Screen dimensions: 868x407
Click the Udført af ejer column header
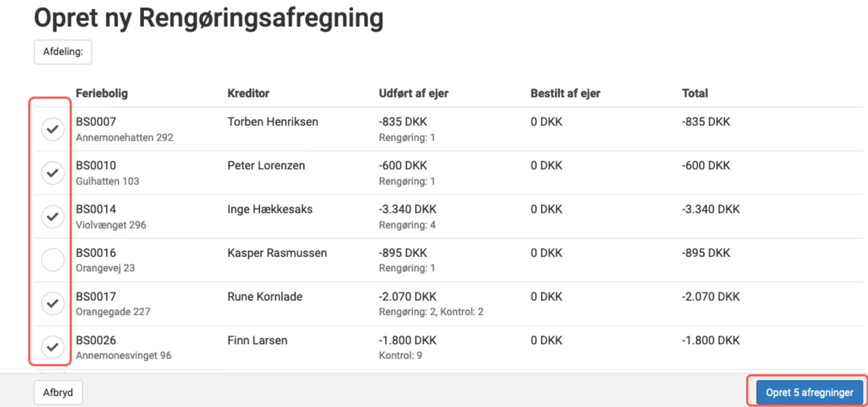[413, 93]
